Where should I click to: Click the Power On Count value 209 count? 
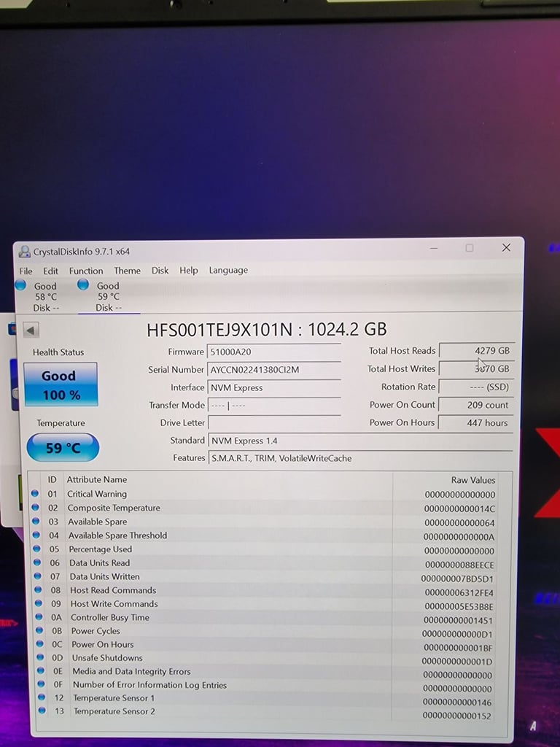click(475, 405)
